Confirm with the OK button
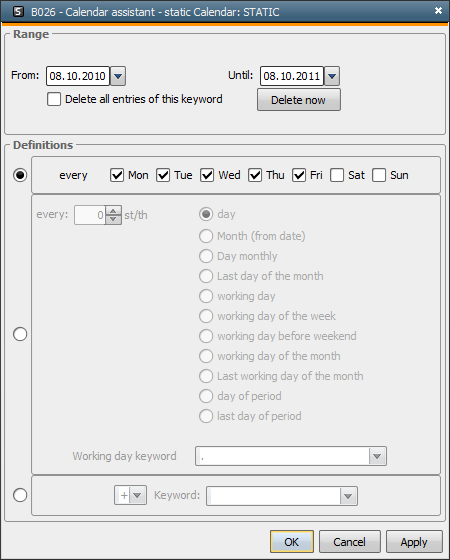This screenshot has height=560, width=450. [292, 542]
